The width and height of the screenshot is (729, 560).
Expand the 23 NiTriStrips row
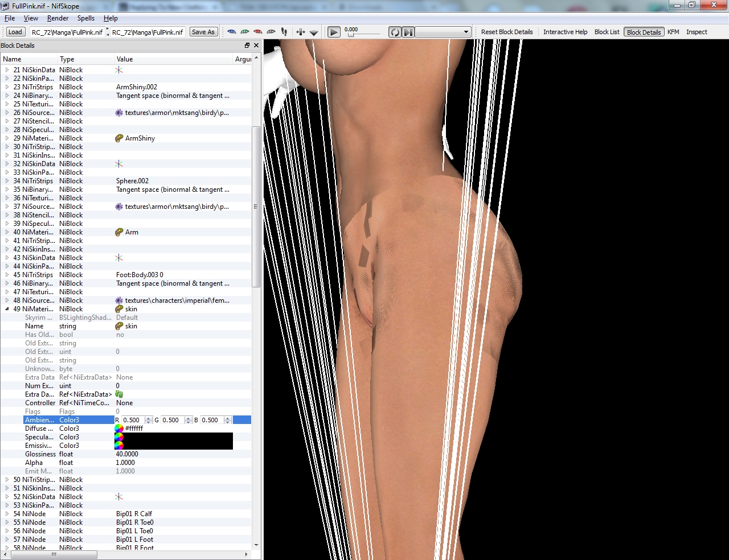click(x=7, y=87)
